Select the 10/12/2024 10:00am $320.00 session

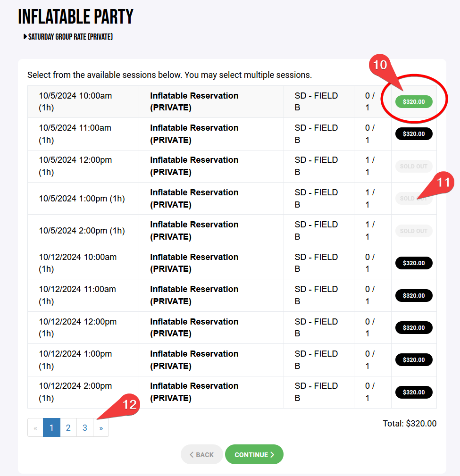[x=413, y=263]
